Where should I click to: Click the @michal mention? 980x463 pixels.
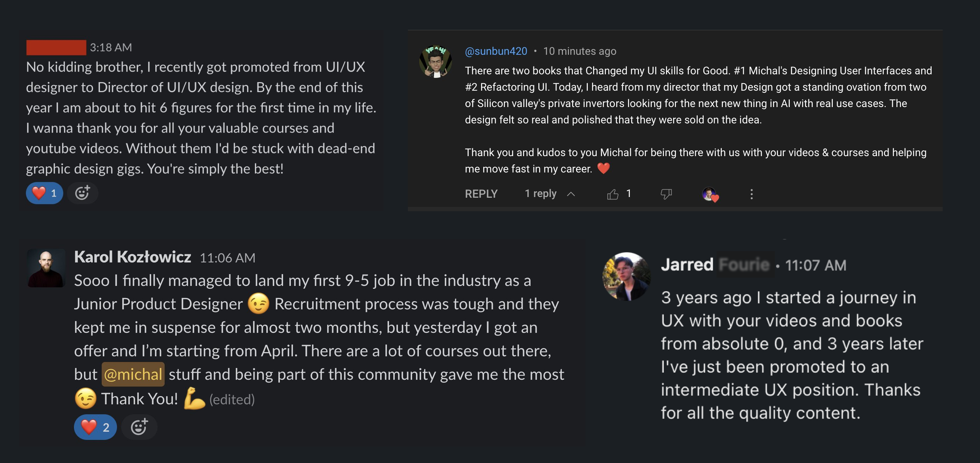point(133,374)
